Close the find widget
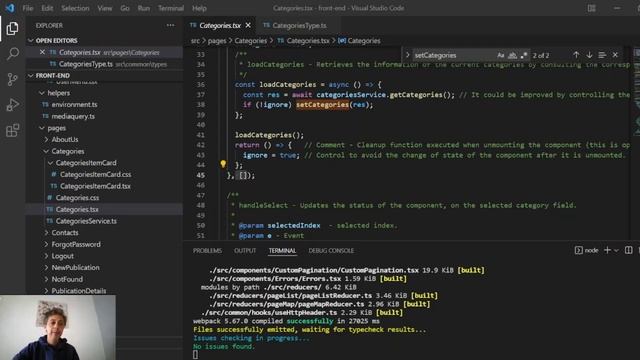The height and width of the screenshot is (360, 640). [615, 55]
